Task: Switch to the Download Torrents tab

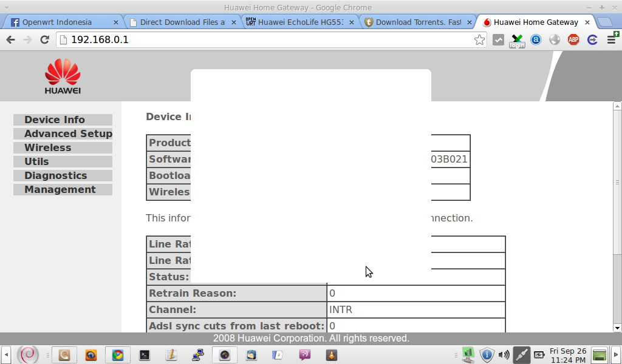Action: tap(418, 22)
